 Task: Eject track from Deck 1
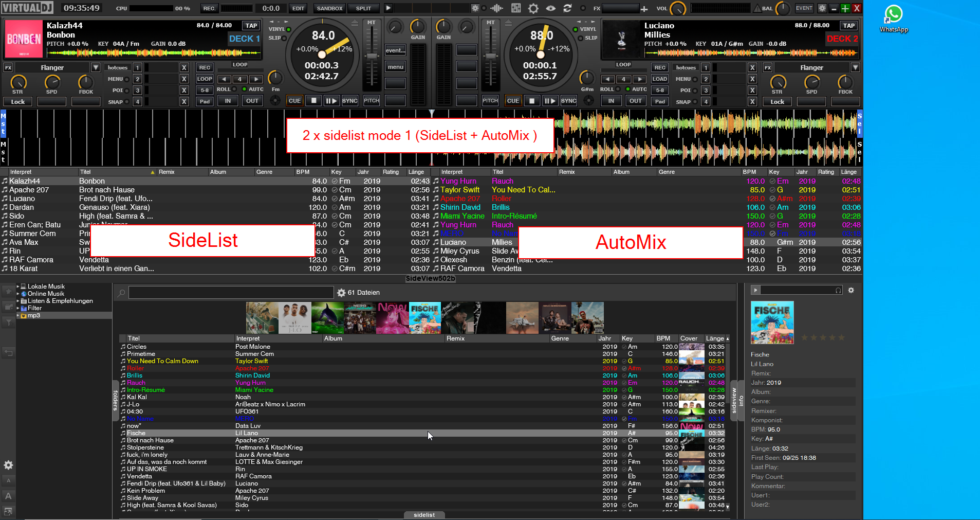click(354, 23)
